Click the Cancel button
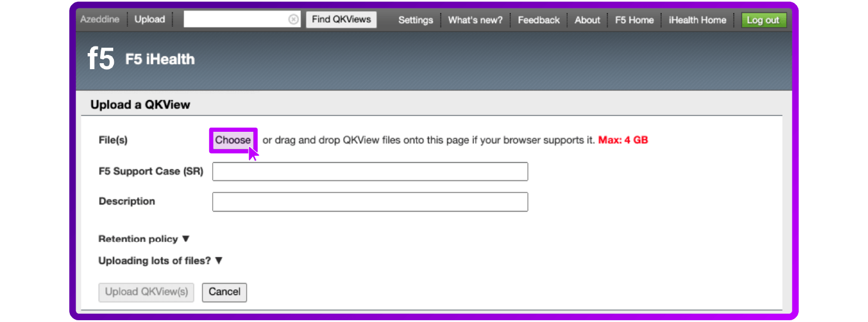Image resolution: width=868 pixels, height=322 pixels. tap(225, 292)
